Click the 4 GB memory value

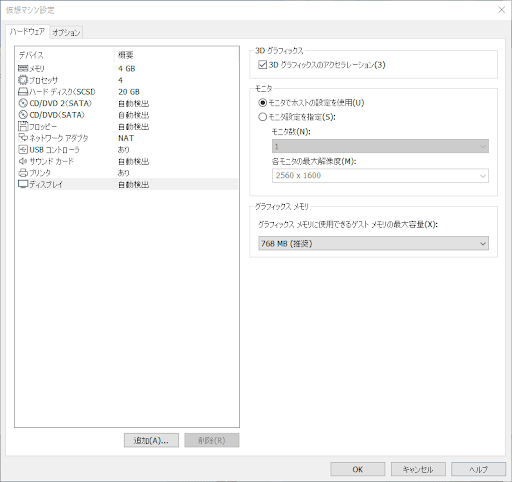[127, 68]
